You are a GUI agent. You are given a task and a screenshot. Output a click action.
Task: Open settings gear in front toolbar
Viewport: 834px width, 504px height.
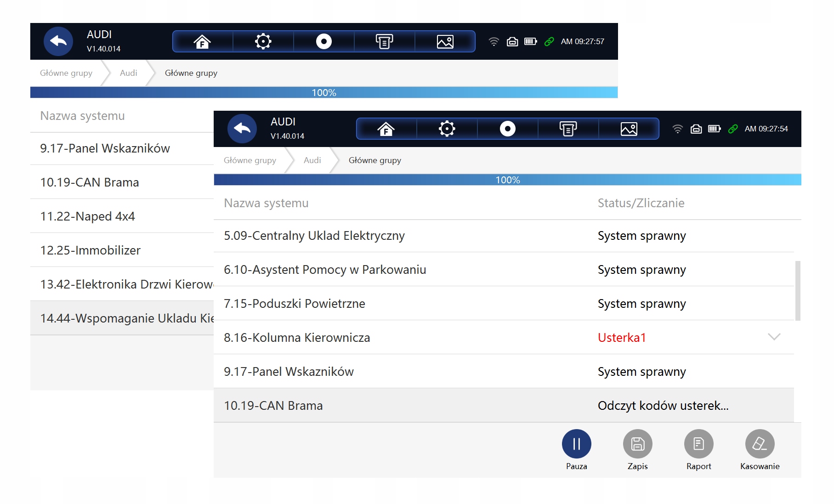click(447, 129)
